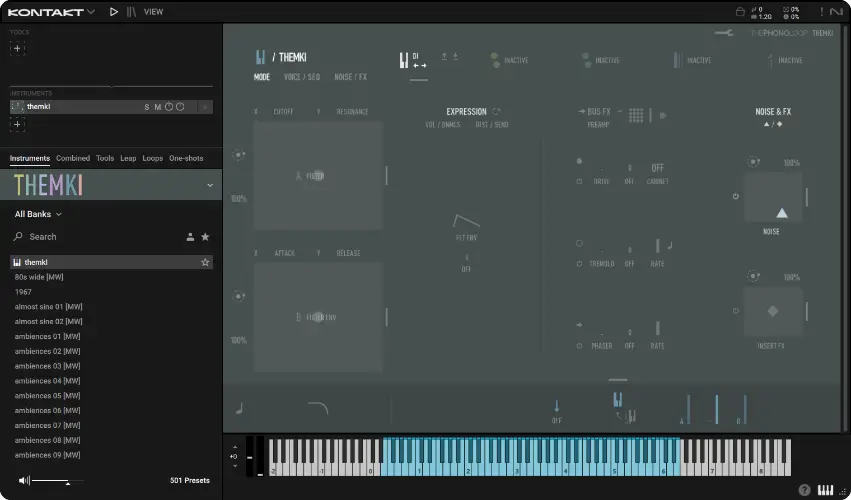Click the VIEW button in header
This screenshot has width=851, height=500.
point(153,12)
